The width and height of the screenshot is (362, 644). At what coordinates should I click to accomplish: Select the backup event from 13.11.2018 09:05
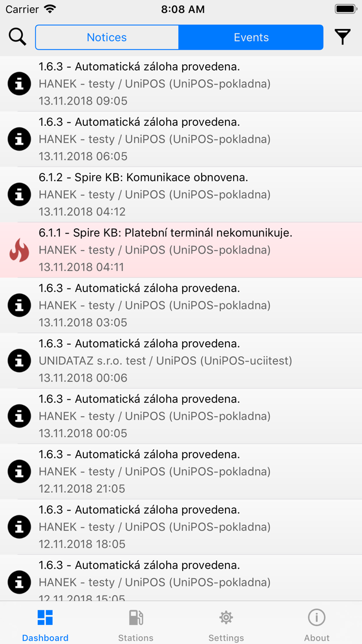click(x=181, y=83)
